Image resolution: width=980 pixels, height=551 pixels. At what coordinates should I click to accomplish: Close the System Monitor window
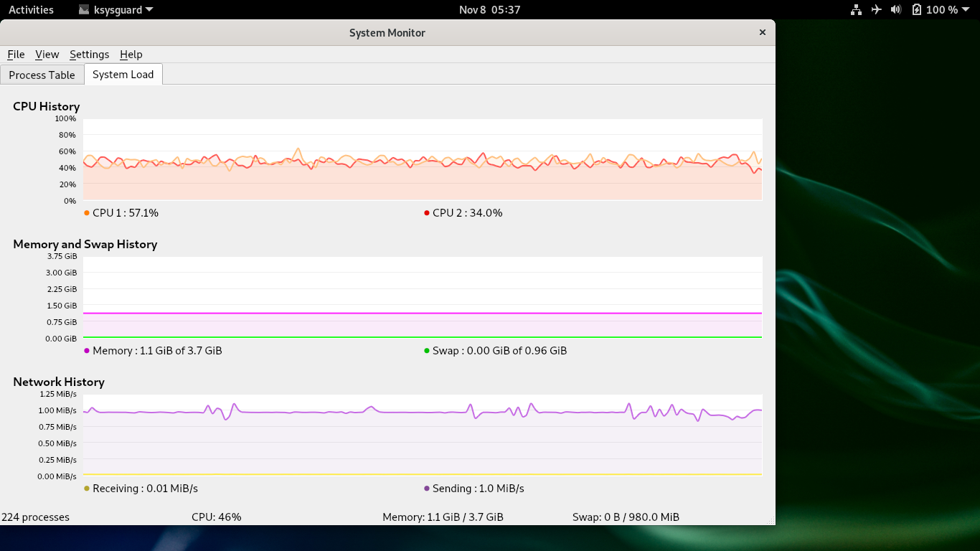(762, 32)
